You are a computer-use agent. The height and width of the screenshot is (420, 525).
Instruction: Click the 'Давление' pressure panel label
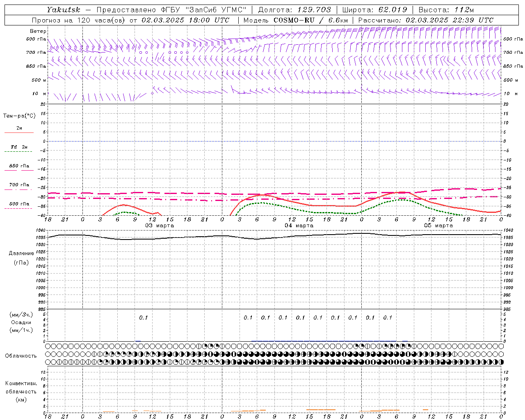click(x=21, y=253)
